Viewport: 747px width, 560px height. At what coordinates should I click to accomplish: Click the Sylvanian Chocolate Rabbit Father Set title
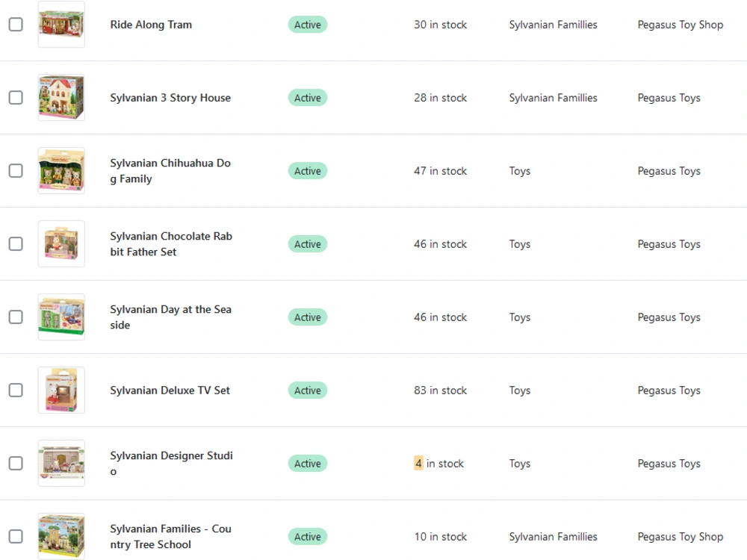(171, 244)
